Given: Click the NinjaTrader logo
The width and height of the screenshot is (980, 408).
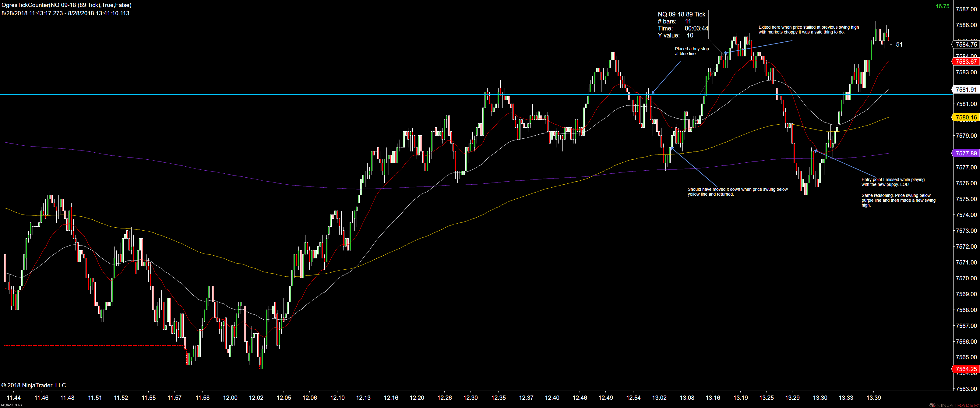Looking at the screenshot, I should pyautogui.click(x=954, y=405).
